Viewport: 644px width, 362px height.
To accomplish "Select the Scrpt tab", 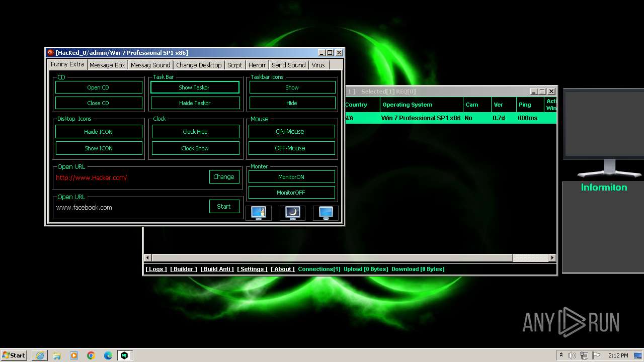I will pos(235,65).
